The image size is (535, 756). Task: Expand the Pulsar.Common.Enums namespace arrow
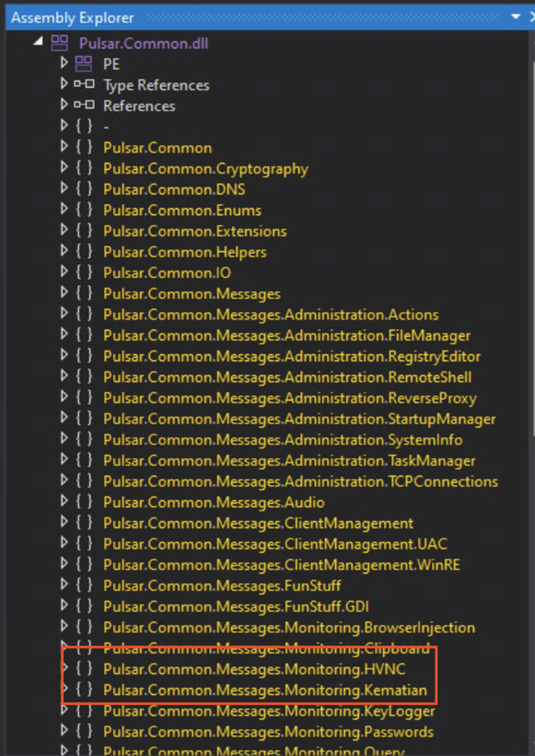pyautogui.click(x=64, y=209)
